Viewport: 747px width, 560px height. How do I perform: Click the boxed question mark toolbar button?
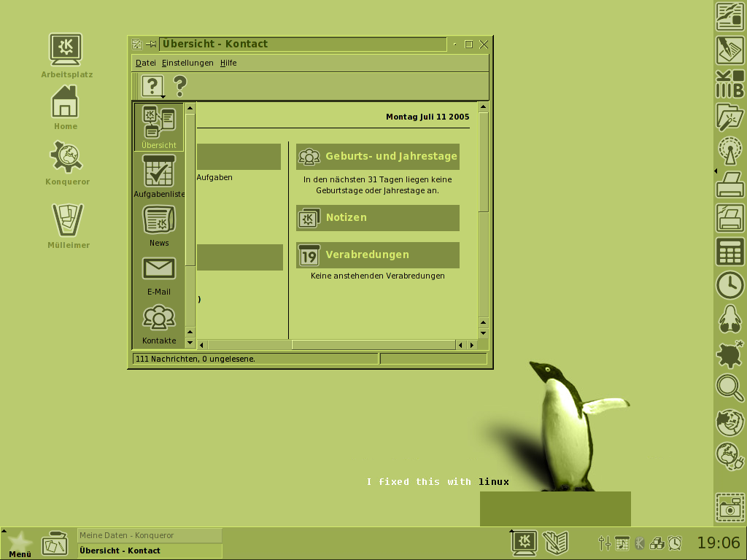click(152, 86)
